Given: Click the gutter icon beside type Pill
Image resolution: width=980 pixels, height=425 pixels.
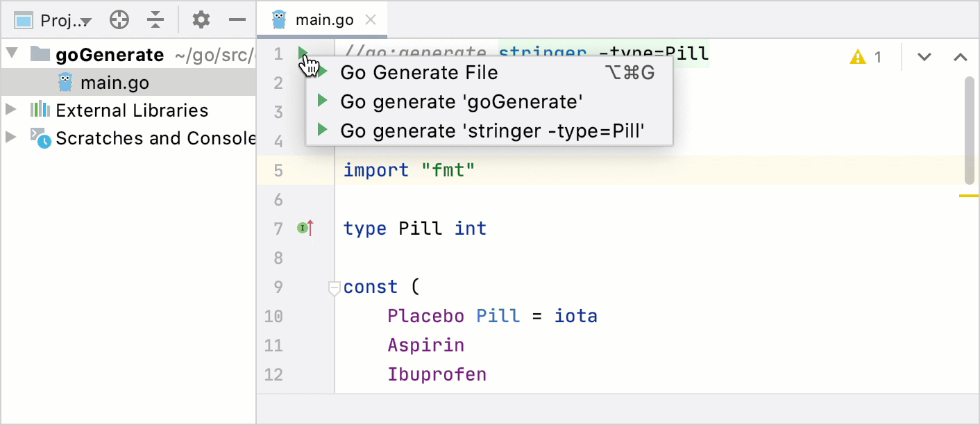Looking at the screenshot, I should point(304,228).
